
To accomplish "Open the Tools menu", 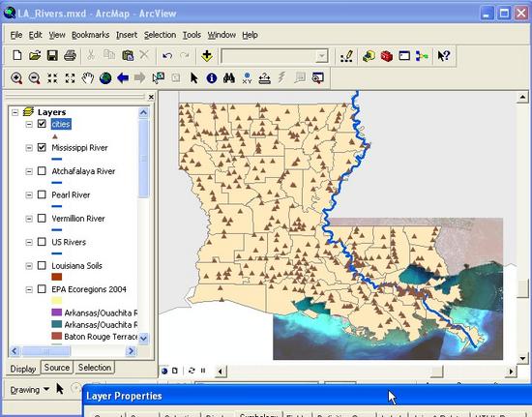I will click(x=192, y=35).
